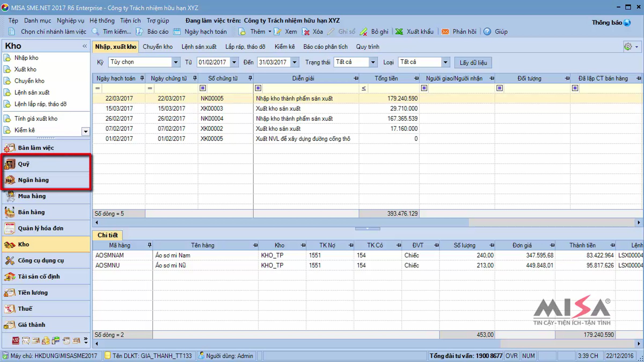This screenshot has width=644, height=362.
Task: Click the Giúp help question icon
Action: (x=487, y=32)
